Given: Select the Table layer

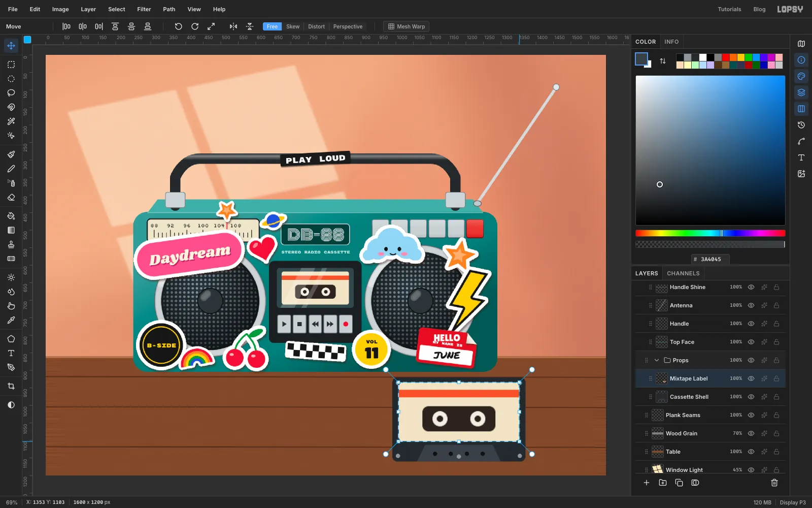Looking at the screenshot, I should pyautogui.click(x=710, y=452).
